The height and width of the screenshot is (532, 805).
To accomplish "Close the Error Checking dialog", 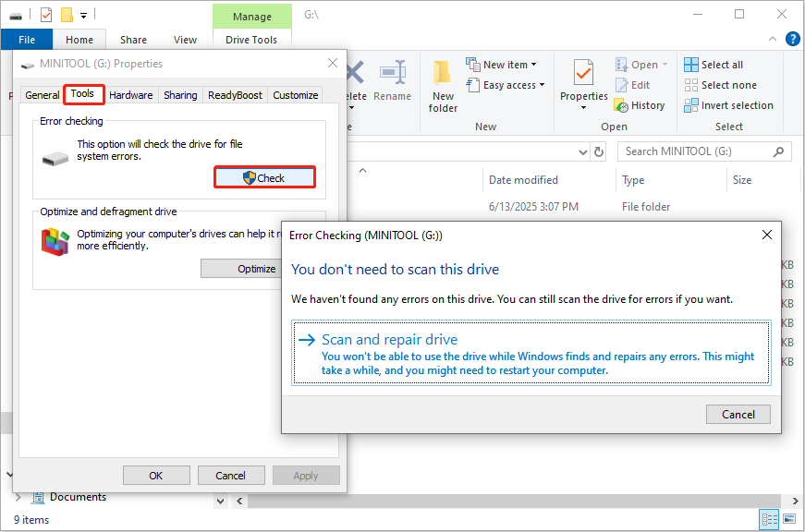I will [x=767, y=235].
